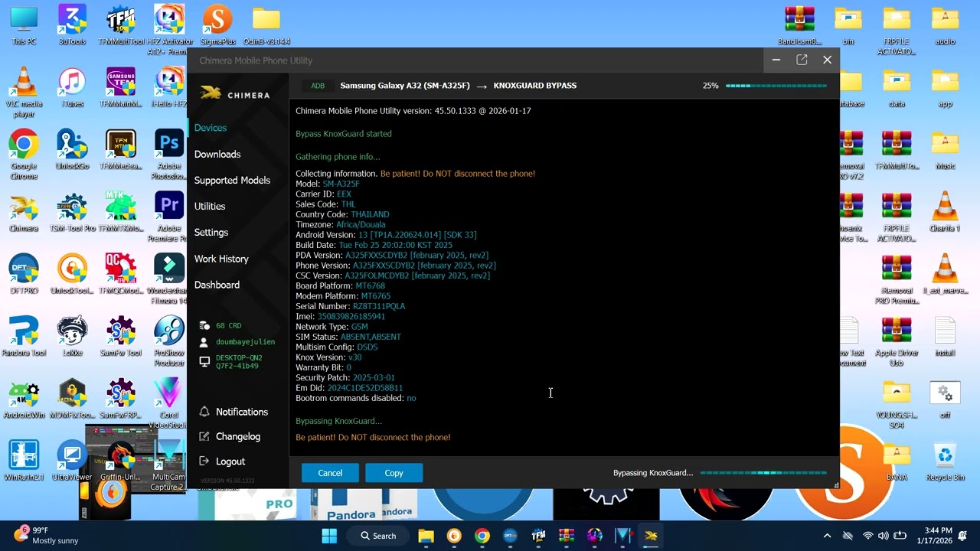Open Pandora Tool desktop icon

point(24,337)
